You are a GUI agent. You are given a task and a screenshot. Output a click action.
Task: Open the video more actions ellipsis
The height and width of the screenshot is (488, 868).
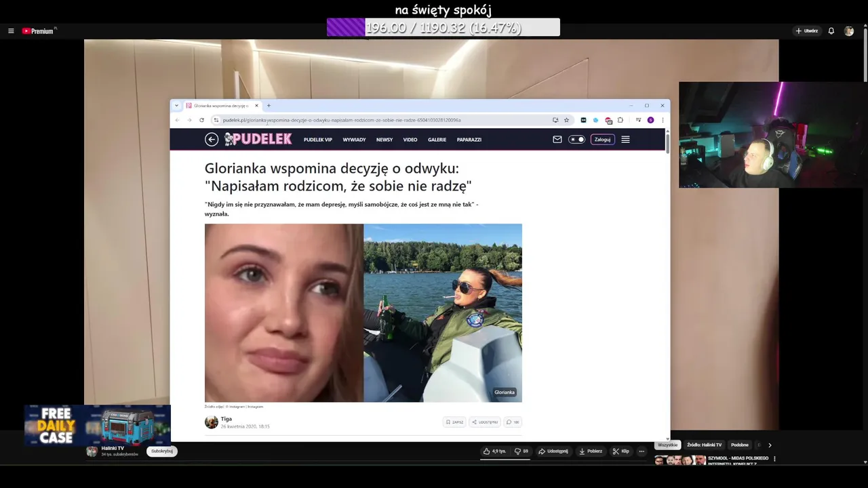tap(642, 451)
